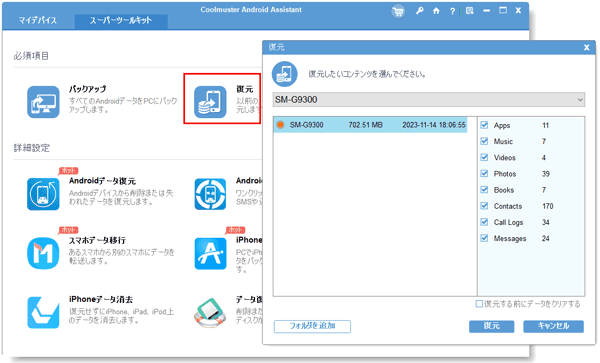The image size is (600, 363).
Task: Click the Contacts count 170
Action: click(x=548, y=206)
